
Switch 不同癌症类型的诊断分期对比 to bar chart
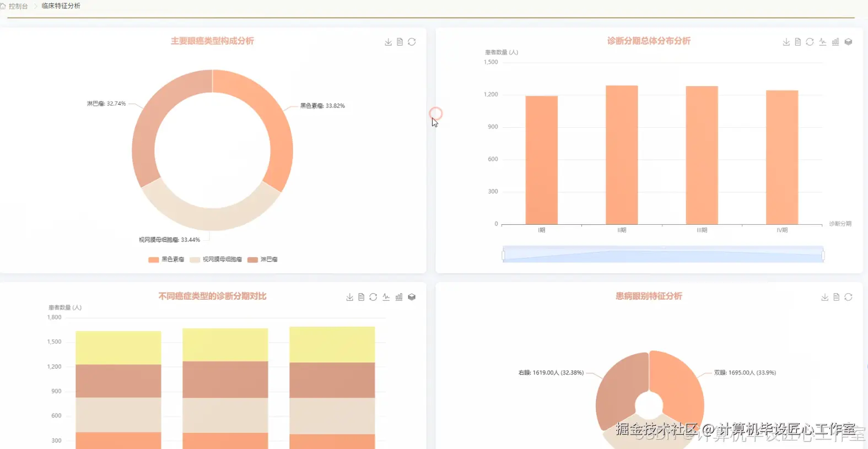point(399,297)
